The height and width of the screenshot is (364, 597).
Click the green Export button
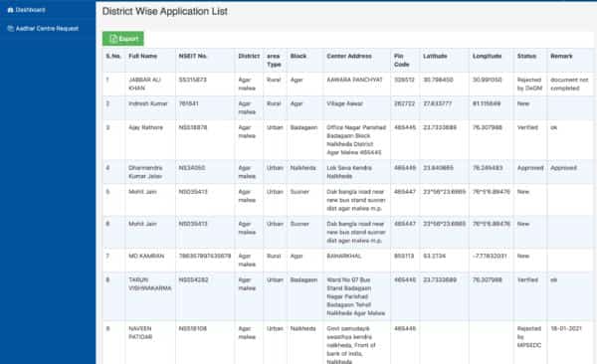pos(123,39)
